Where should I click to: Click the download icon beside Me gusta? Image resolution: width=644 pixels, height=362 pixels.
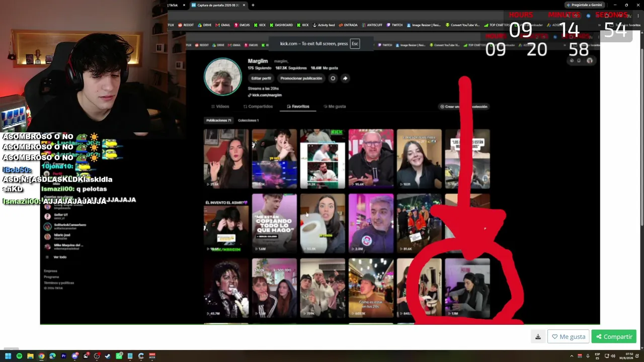coord(538,337)
